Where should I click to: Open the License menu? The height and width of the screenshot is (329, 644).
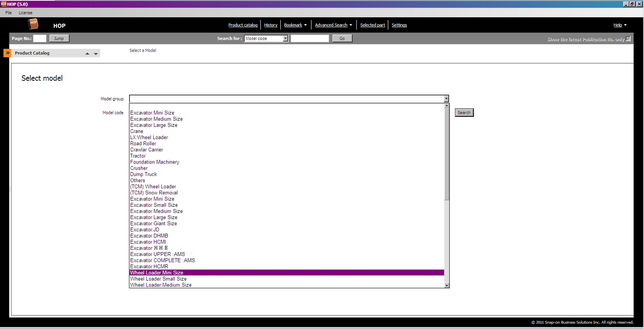coord(25,13)
